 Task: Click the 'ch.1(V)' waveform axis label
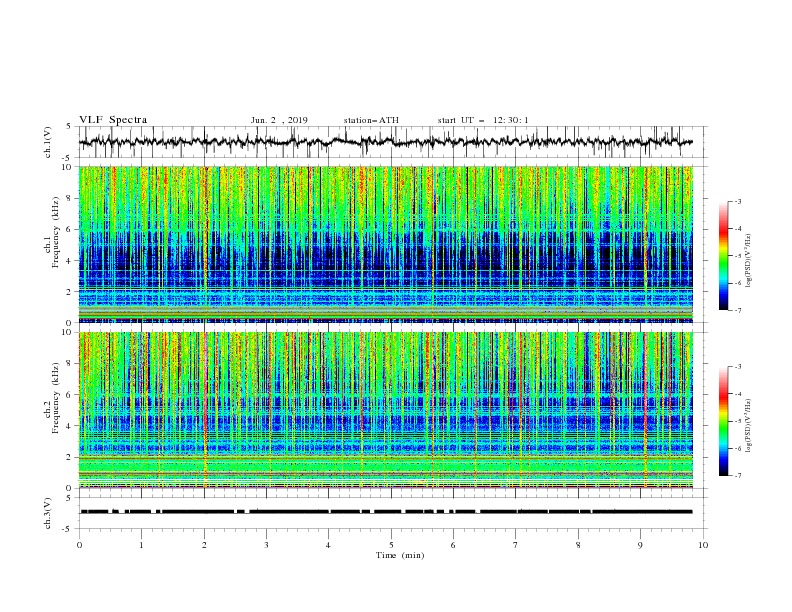[x=48, y=142]
